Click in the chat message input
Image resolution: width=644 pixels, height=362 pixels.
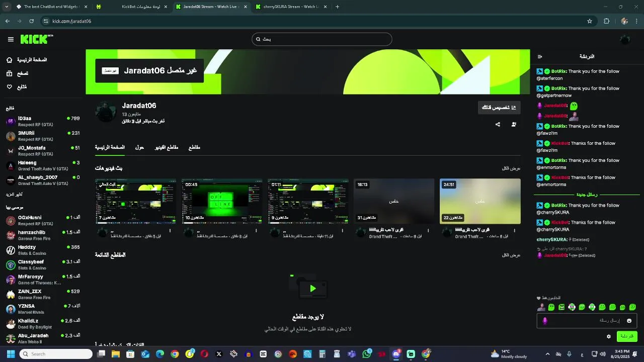[586, 321]
